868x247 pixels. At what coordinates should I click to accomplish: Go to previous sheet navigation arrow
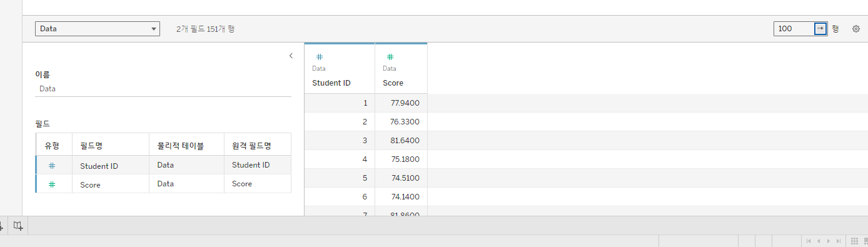point(819,241)
